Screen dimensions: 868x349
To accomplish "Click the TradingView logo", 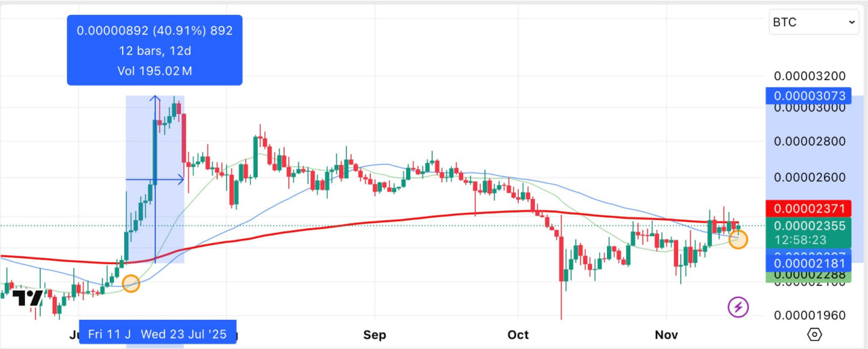I will [27, 298].
